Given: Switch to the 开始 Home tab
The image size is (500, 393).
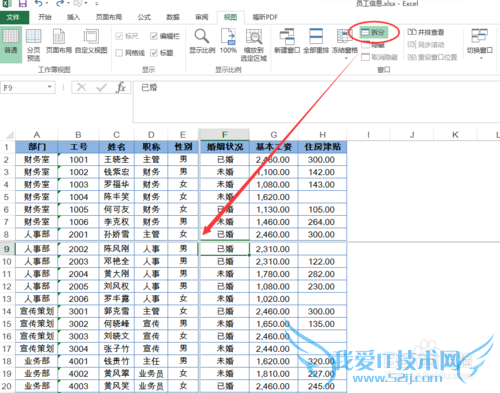Looking at the screenshot, I should [x=45, y=17].
